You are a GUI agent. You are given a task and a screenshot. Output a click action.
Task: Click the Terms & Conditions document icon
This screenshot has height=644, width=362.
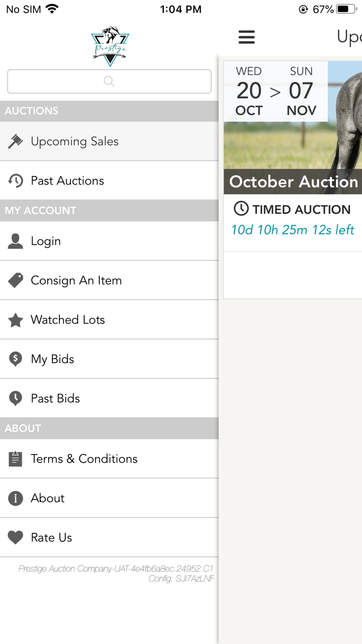pos(16,459)
